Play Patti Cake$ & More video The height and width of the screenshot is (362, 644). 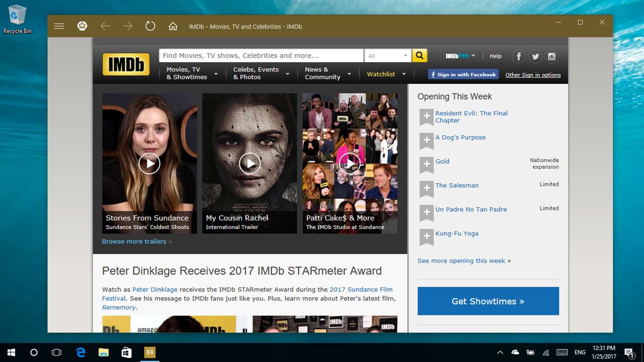pos(350,164)
